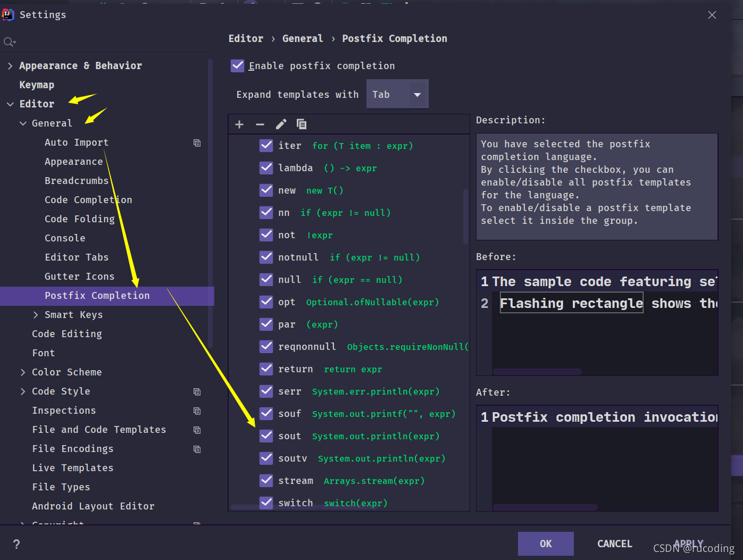743x560 pixels.
Task: Click Editor in the breadcrumb
Action: (x=246, y=38)
